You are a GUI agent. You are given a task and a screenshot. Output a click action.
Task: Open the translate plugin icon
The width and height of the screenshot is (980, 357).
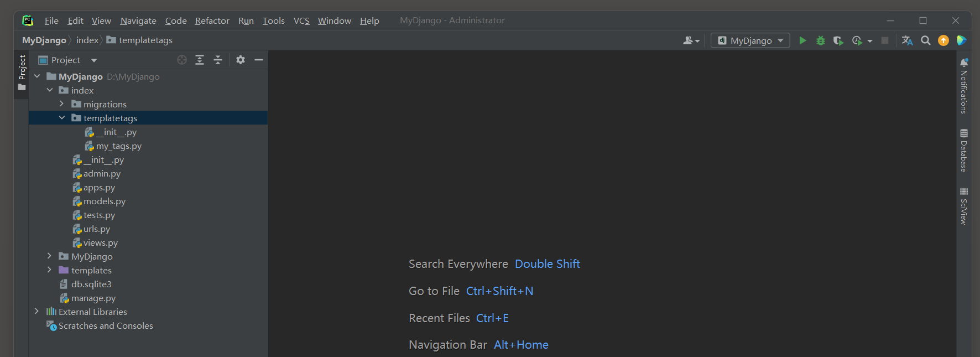908,40
